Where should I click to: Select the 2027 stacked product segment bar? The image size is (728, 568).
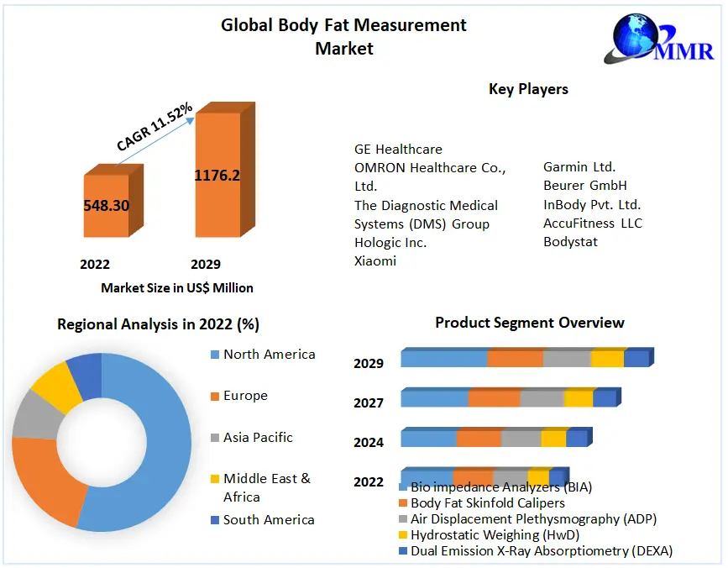509,398
